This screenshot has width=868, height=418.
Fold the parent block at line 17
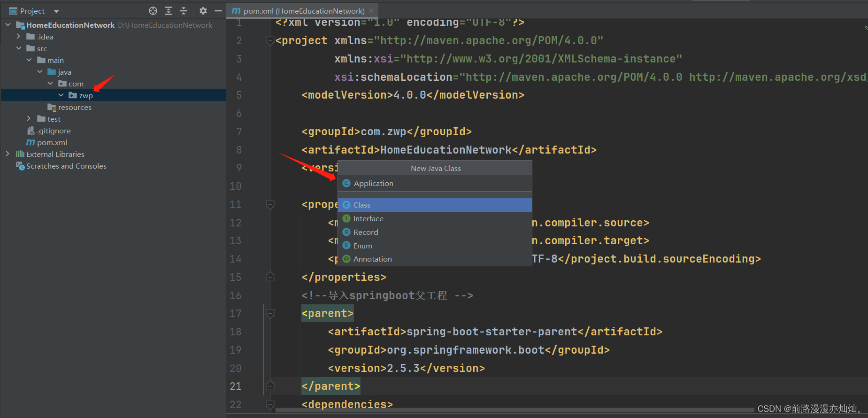(x=270, y=314)
